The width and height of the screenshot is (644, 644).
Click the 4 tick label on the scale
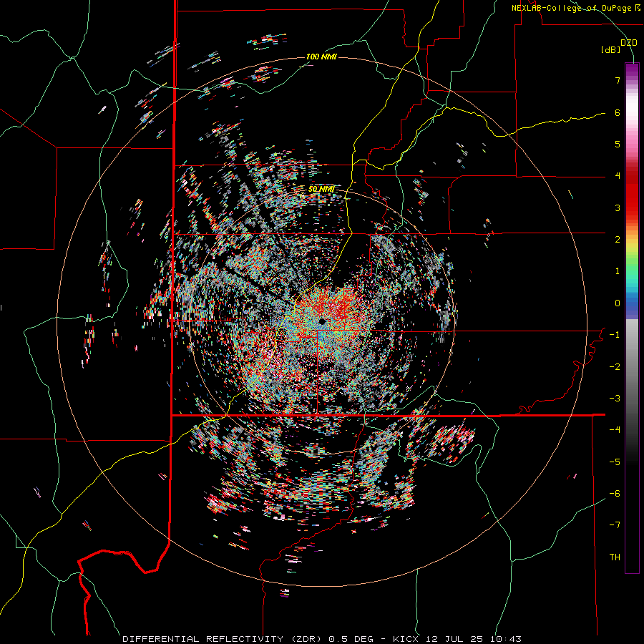(x=618, y=176)
